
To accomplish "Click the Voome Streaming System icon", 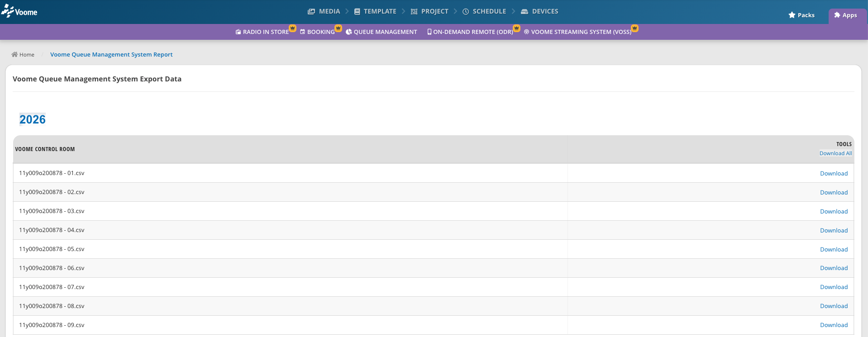I will pyautogui.click(x=527, y=32).
